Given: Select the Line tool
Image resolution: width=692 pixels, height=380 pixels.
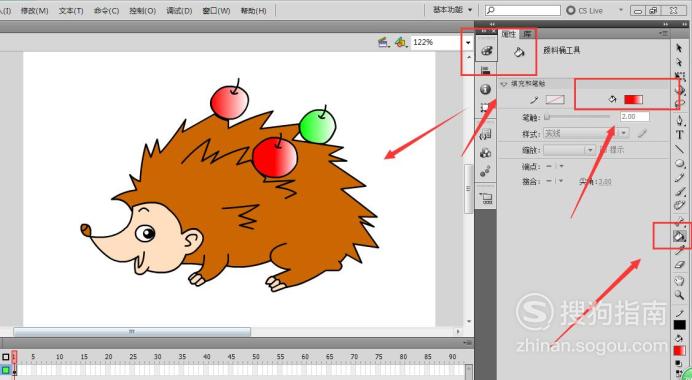Looking at the screenshot, I should coord(680,149).
